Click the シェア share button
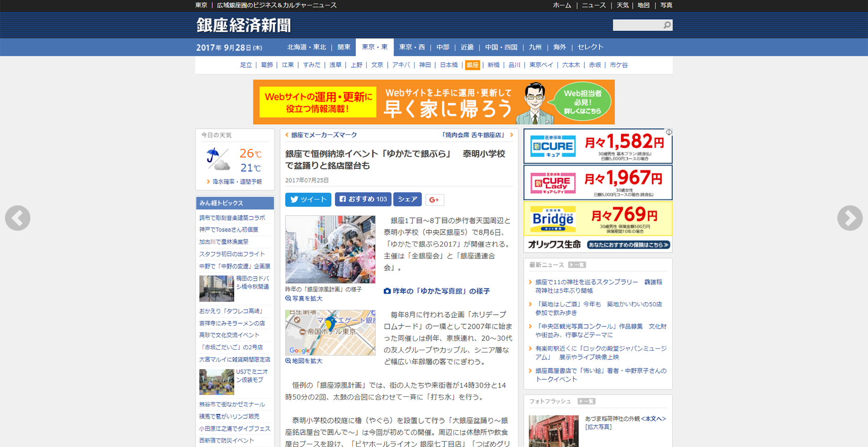 (407, 199)
